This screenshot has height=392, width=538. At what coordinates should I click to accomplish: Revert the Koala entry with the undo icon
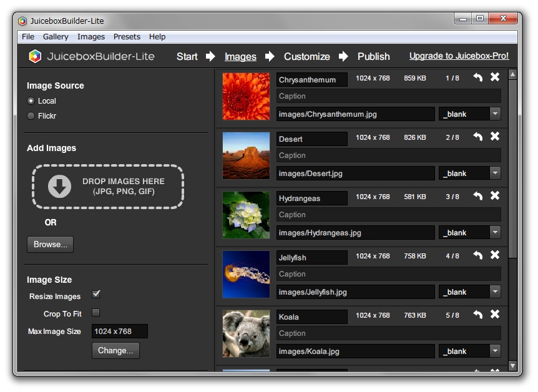[x=477, y=314]
